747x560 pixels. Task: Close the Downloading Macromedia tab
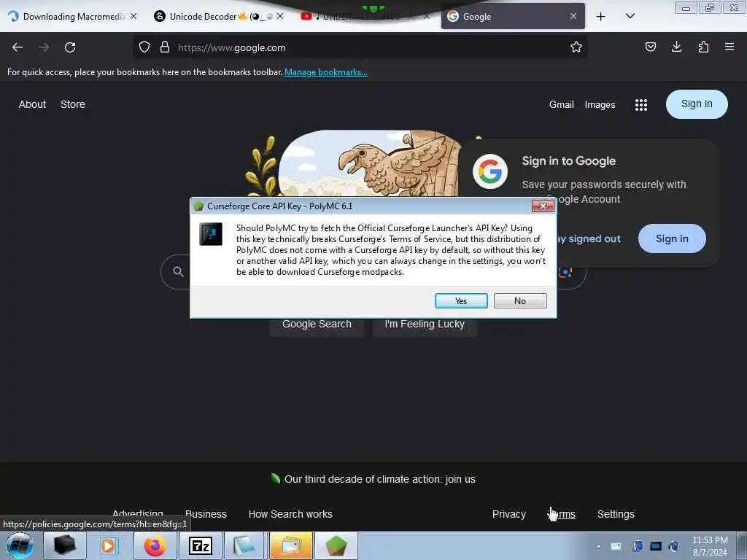tap(133, 16)
